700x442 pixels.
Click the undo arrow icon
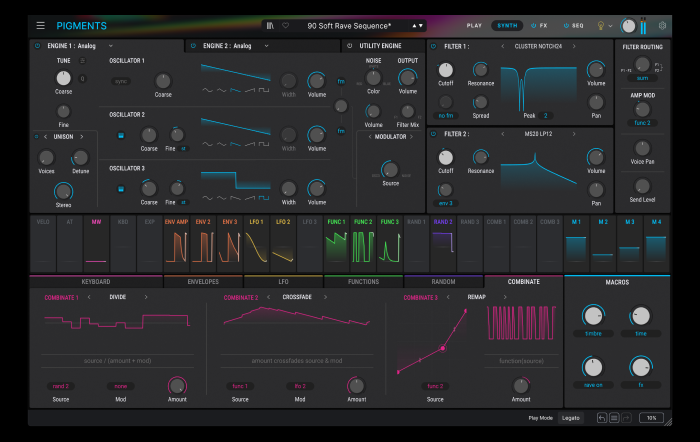tap(602, 418)
